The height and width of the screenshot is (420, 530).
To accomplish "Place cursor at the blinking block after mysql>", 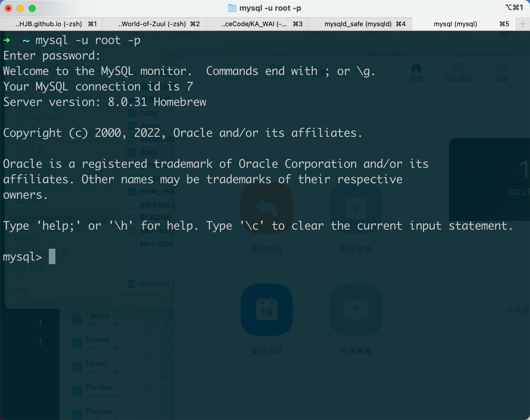I will tap(52, 256).
